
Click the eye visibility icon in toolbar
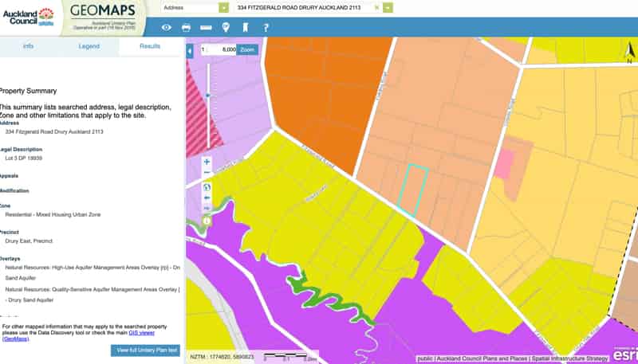(167, 27)
